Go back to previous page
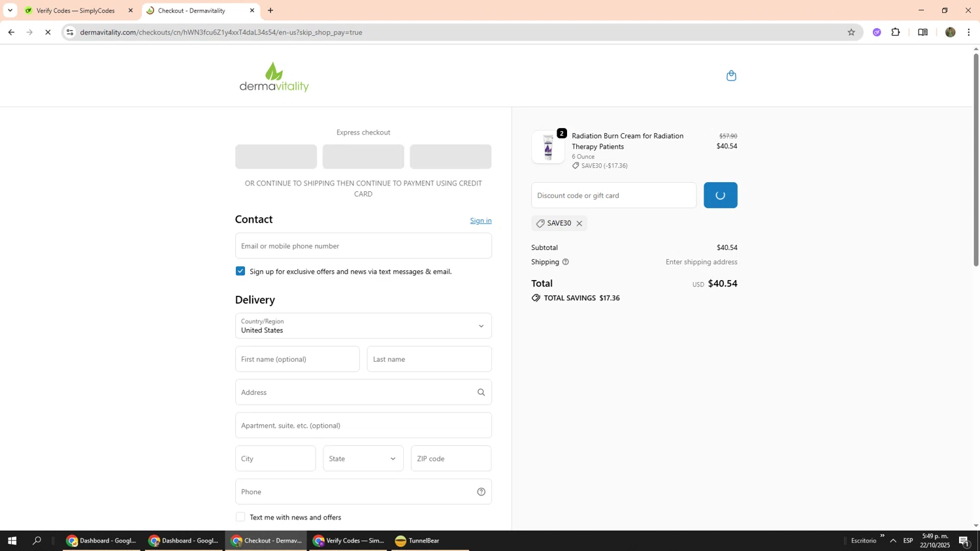 coord(11,32)
